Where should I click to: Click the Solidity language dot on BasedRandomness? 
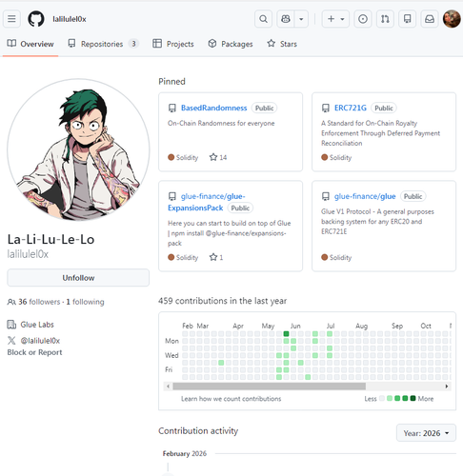pos(171,157)
